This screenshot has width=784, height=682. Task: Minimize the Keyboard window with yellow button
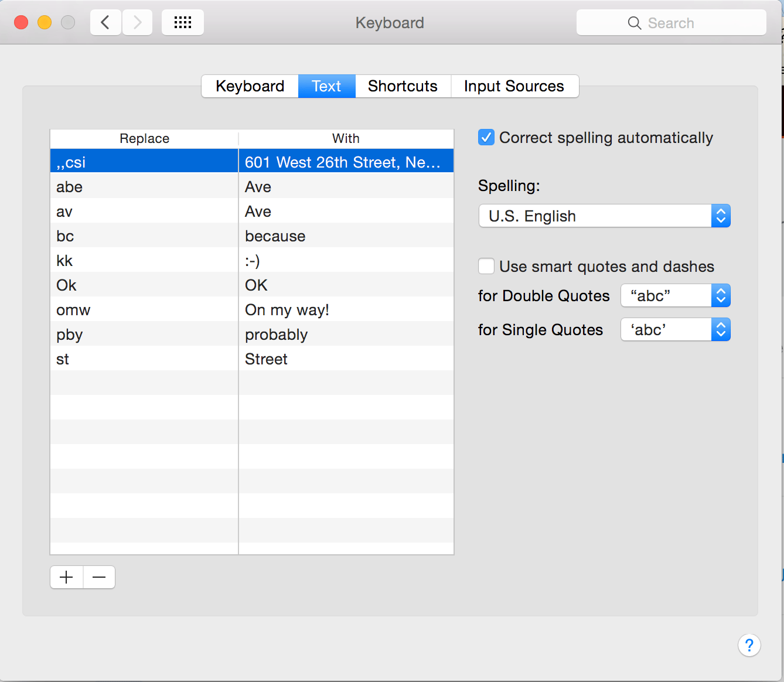[45, 22]
